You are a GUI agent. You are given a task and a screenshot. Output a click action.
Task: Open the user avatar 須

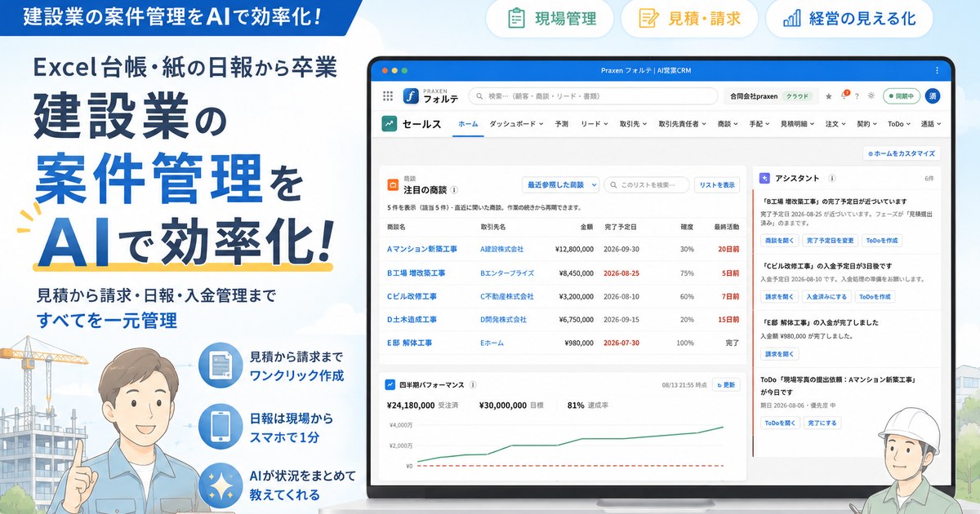(932, 96)
